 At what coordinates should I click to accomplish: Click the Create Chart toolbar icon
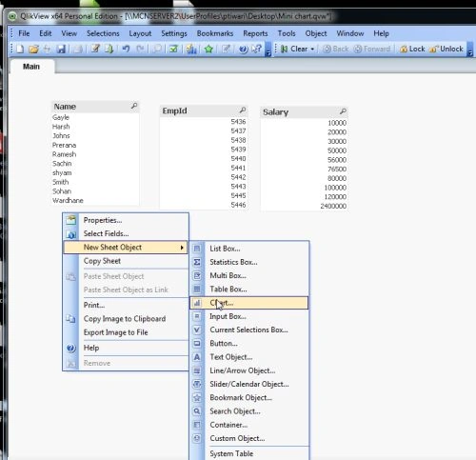pos(191,49)
